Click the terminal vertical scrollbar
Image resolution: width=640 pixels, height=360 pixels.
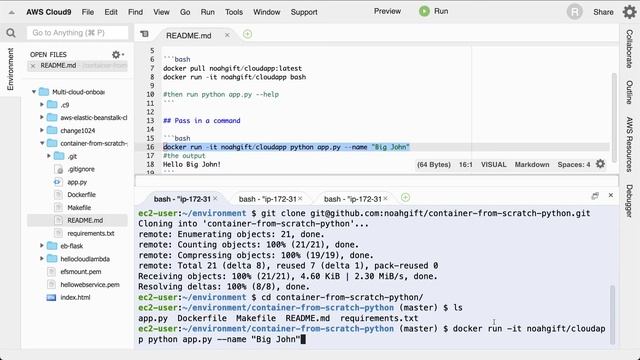(612, 315)
